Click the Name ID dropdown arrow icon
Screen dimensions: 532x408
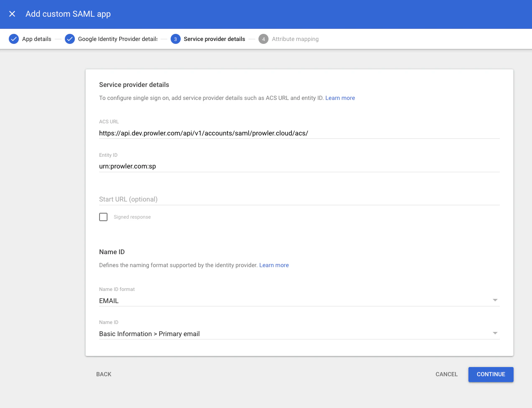click(495, 333)
